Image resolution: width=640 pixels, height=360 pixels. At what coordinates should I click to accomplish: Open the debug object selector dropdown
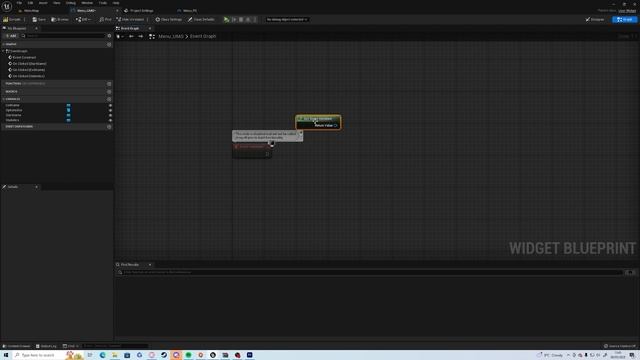(287, 19)
